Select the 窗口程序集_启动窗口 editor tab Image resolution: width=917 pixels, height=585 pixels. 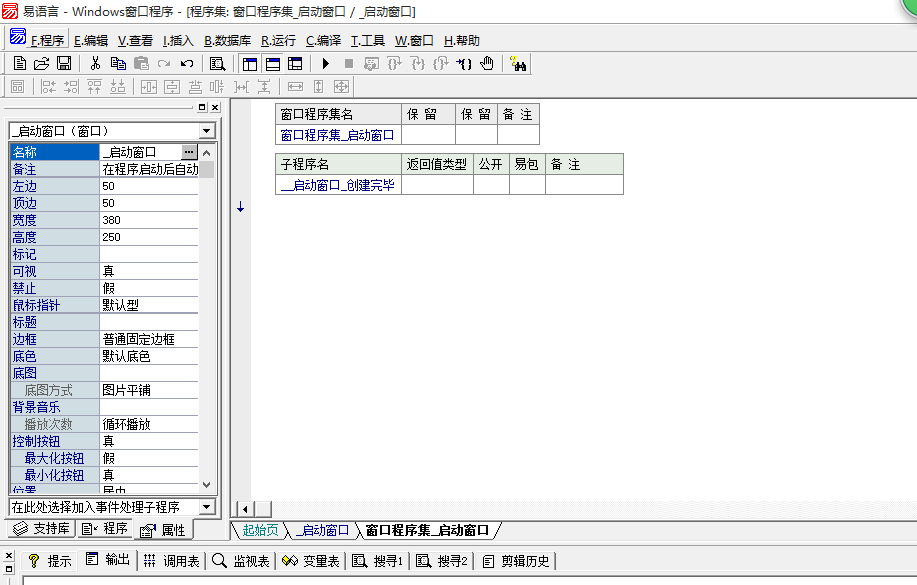427,530
